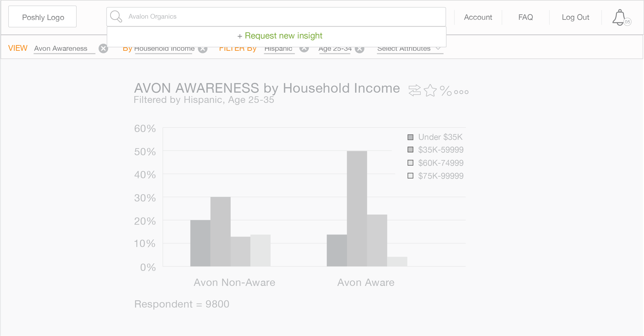The width and height of the screenshot is (644, 336).
Task: Click the Avon Non-Aware Under $35K bar
Action: coord(200,243)
